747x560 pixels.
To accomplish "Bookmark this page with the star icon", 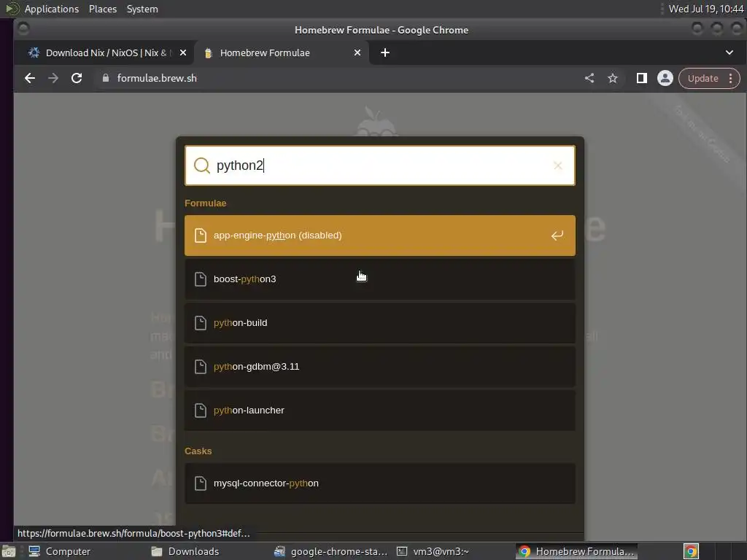I will click(613, 78).
